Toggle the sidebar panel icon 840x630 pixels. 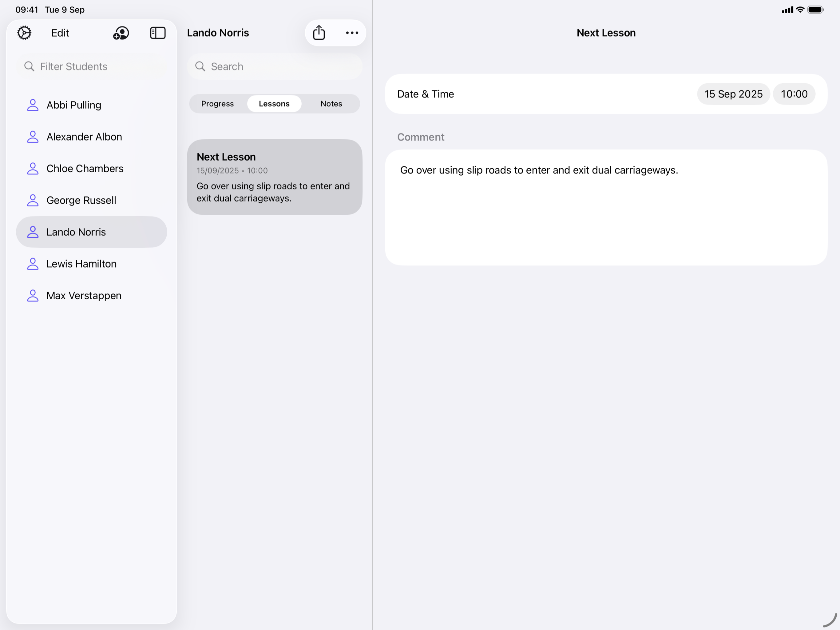click(158, 33)
